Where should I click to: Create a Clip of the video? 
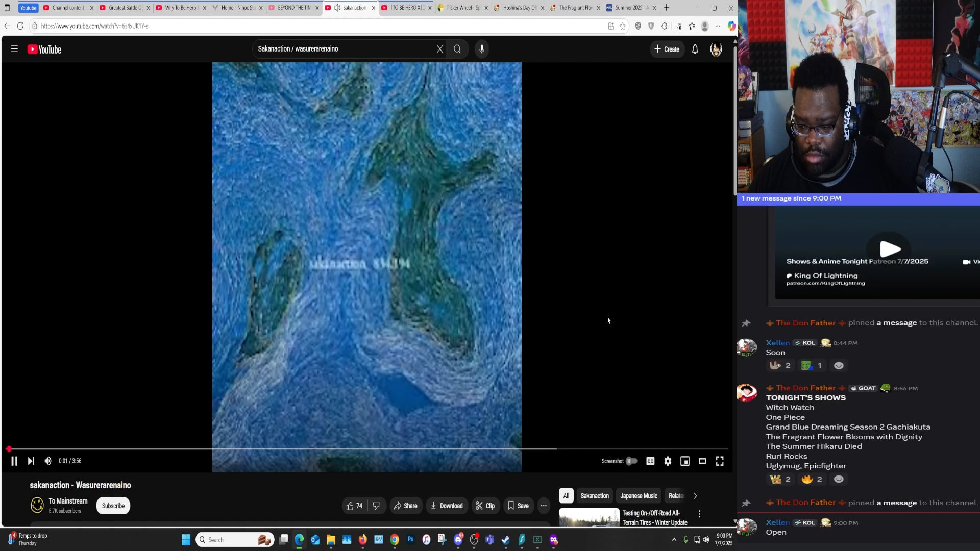pyautogui.click(x=485, y=506)
